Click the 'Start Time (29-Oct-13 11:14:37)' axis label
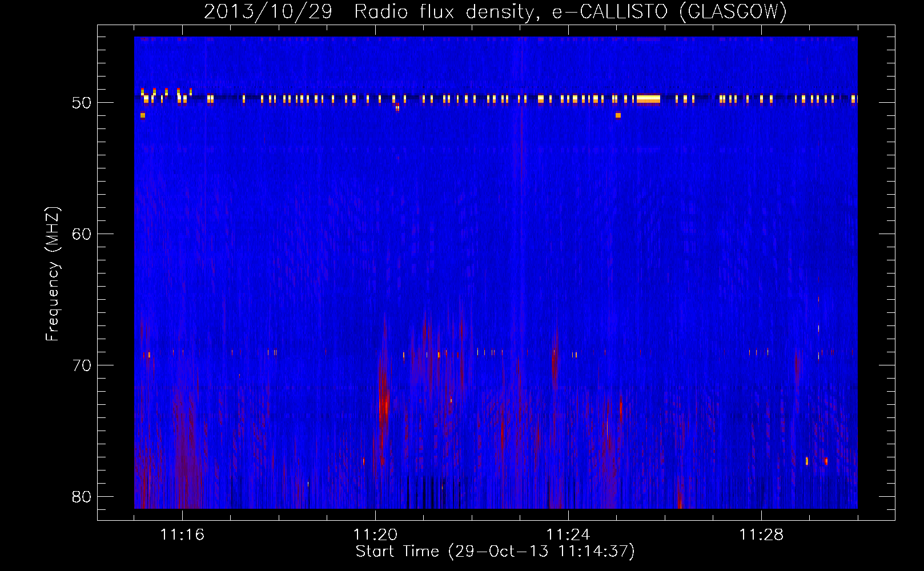924x571 pixels. [x=495, y=552]
